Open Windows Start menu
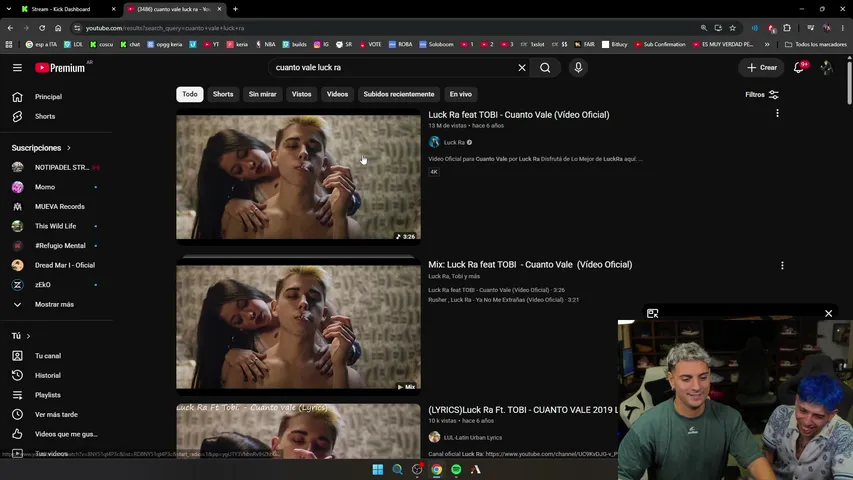The width and height of the screenshot is (853, 480). (378, 470)
